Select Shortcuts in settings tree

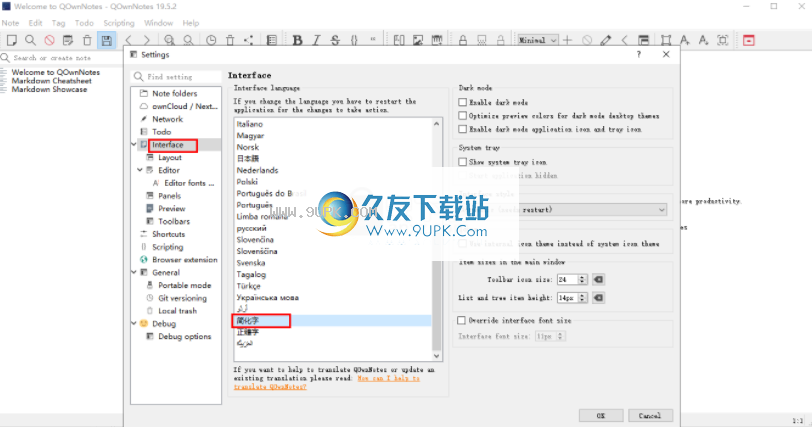[x=168, y=234]
